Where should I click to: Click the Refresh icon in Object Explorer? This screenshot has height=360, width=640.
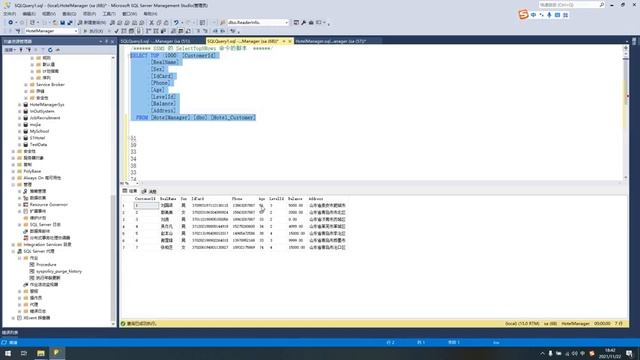pos(50,50)
